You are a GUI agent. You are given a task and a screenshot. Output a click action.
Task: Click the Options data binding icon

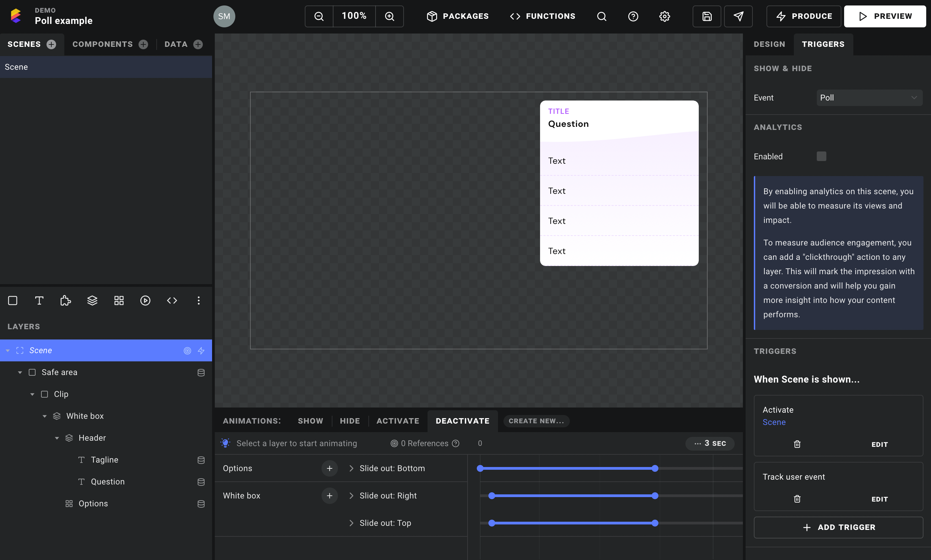[201, 504]
